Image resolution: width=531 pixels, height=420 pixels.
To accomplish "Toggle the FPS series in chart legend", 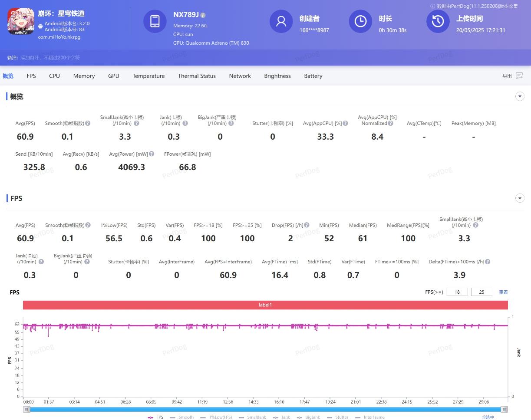I will (155, 417).
